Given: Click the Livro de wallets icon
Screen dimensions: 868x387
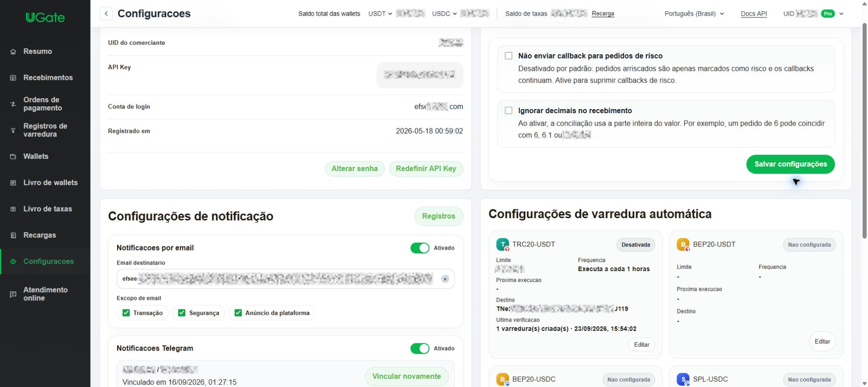Looking at the screenshot, I should tap(13, 183).
